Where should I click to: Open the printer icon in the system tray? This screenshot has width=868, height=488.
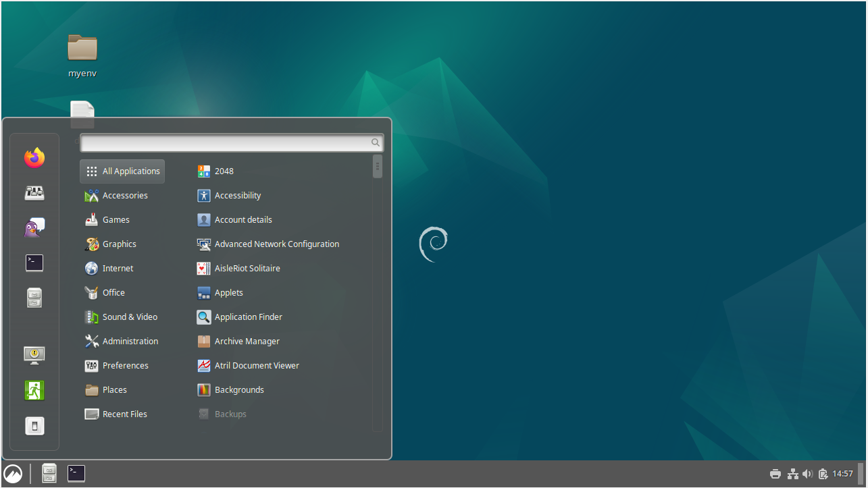point(775,473)
